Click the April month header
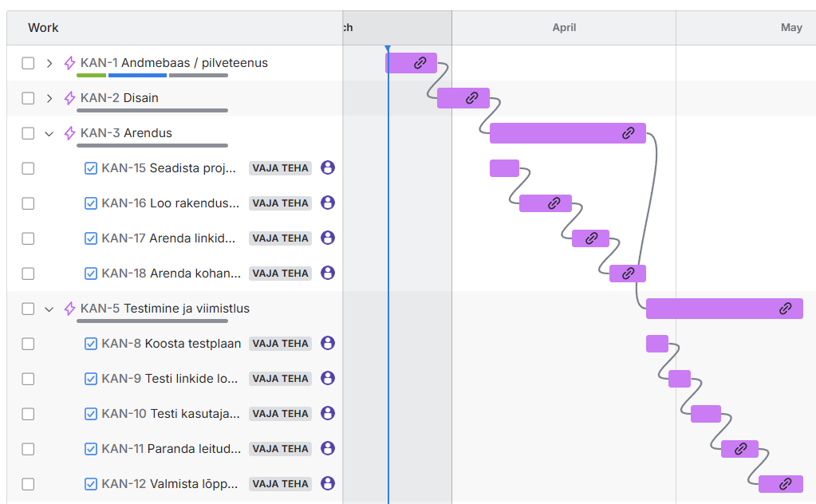The height and width of the screenshot is (504, 816). [x=564, y=28]
